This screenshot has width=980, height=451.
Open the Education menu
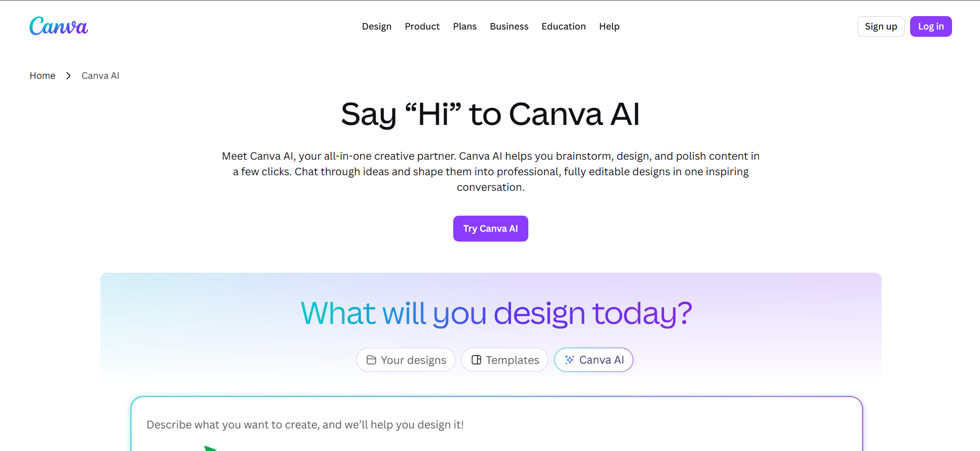[x=564, y=26]
